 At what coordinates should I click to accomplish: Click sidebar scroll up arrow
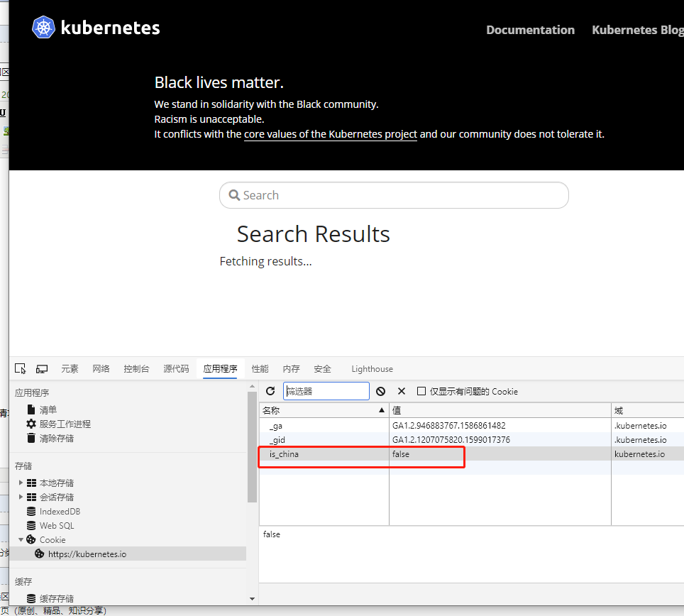pos(252,387)
